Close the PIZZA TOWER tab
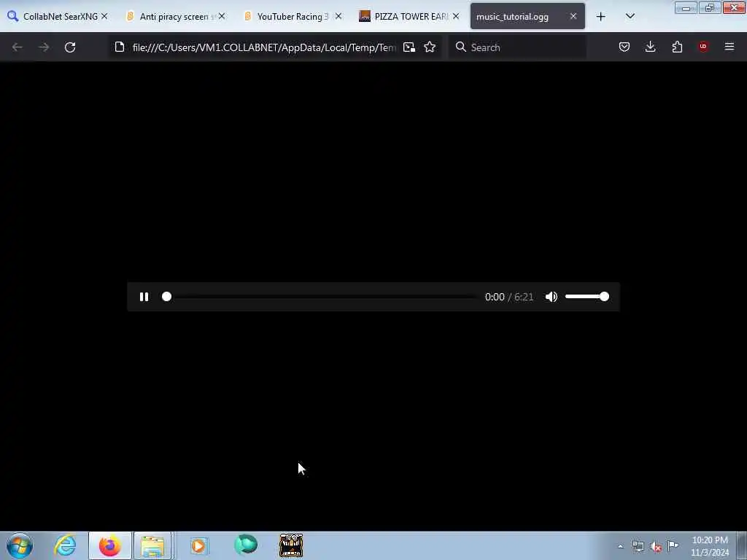Viewport: 747px width, 560px height. tap(456, 16)
